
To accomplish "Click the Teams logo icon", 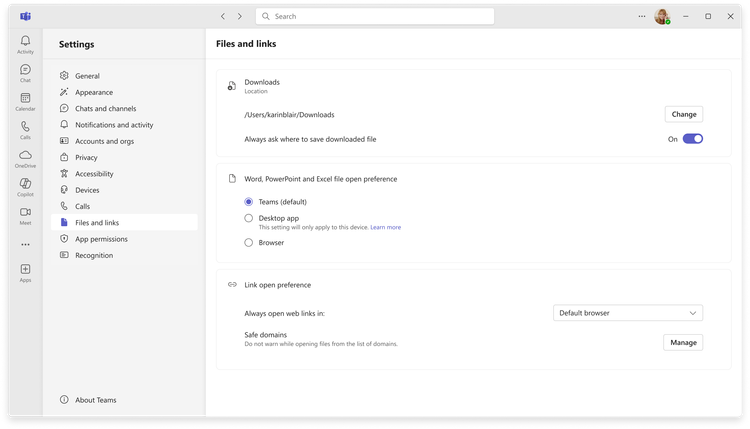I will tap(25, 16).
